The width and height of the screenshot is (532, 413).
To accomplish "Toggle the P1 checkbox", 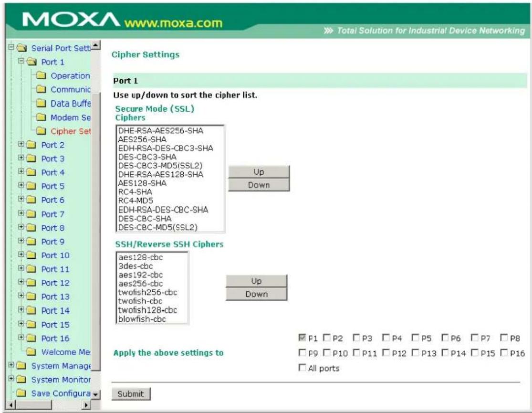I will tap(302, 338).
